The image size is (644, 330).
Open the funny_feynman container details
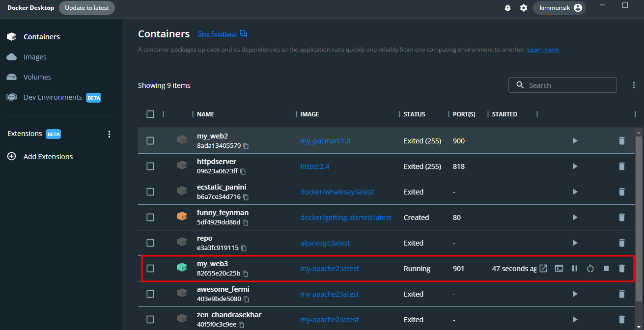coord(223,213)
